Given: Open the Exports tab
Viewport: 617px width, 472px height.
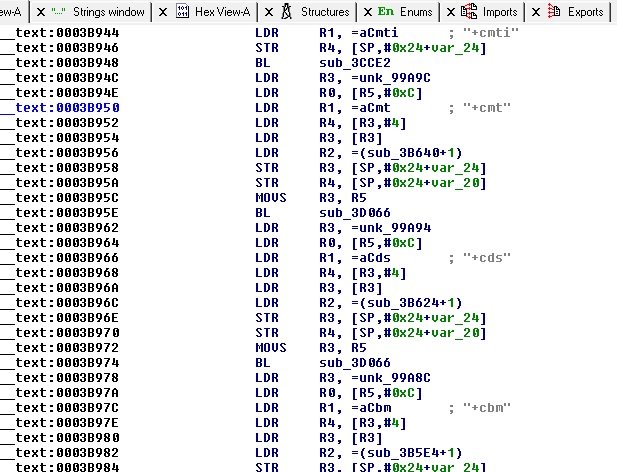Looking at the screenshot, I should [x=585, y=12].
